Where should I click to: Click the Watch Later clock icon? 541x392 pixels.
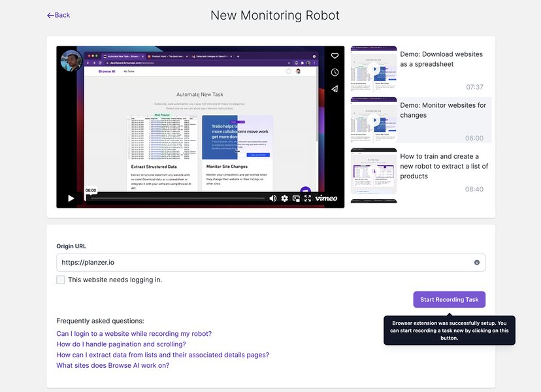(334, 73)
